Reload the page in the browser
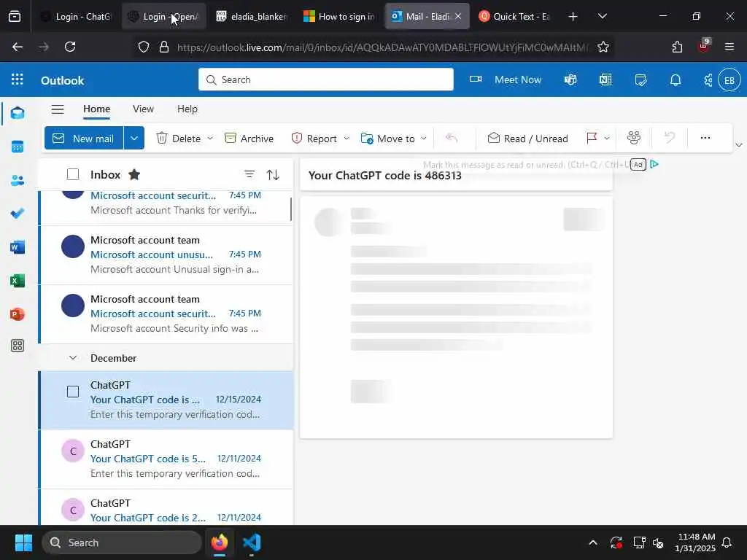747x560 pixels. 70,47
